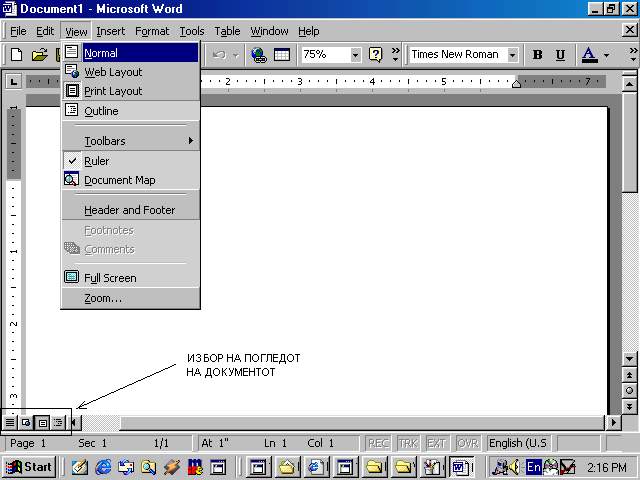Expand more Standard toolbar buttons chevron
This screenshot has height=480, width=640.
[395, 54]
